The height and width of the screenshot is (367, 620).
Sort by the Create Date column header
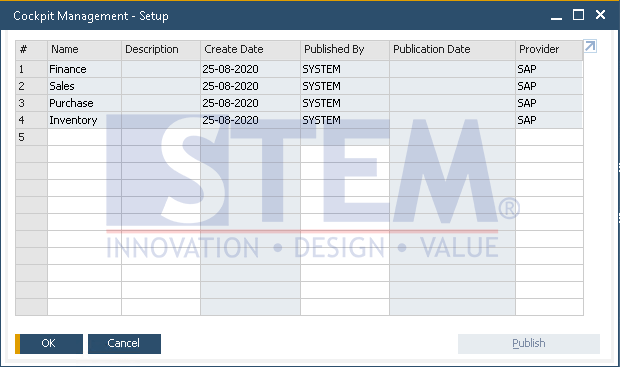pos(250,50)
